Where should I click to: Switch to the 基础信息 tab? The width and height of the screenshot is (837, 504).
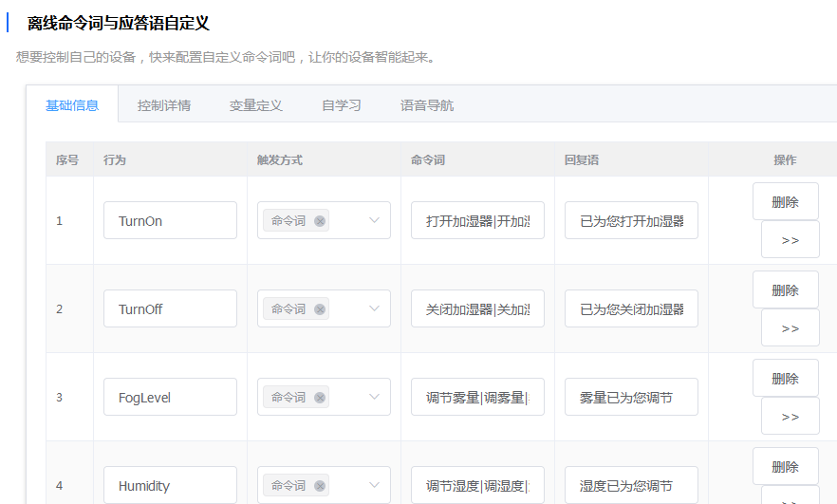pos(72,105)
